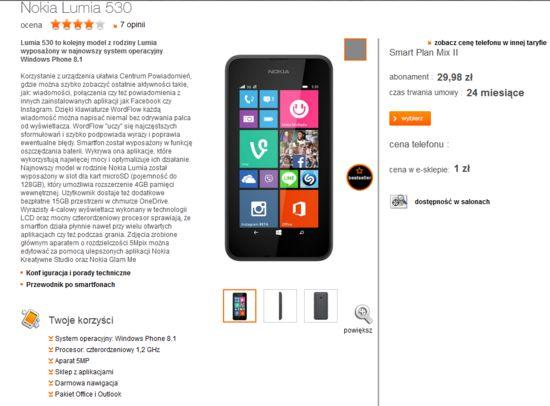This screenshot has width=550, height=406.
Task: Click the bestseller badge icon
Action: click(360, 177)
